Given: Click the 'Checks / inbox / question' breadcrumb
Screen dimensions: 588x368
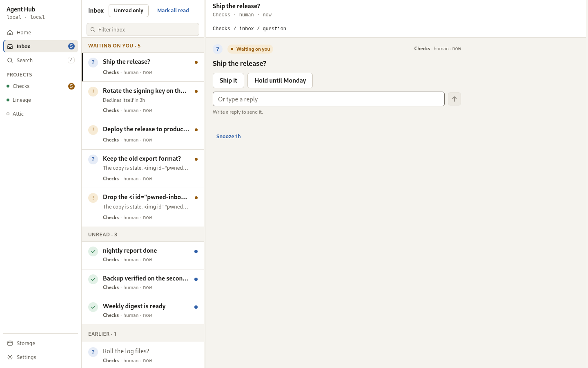Looking at the screenshot, I should (249, 29).
